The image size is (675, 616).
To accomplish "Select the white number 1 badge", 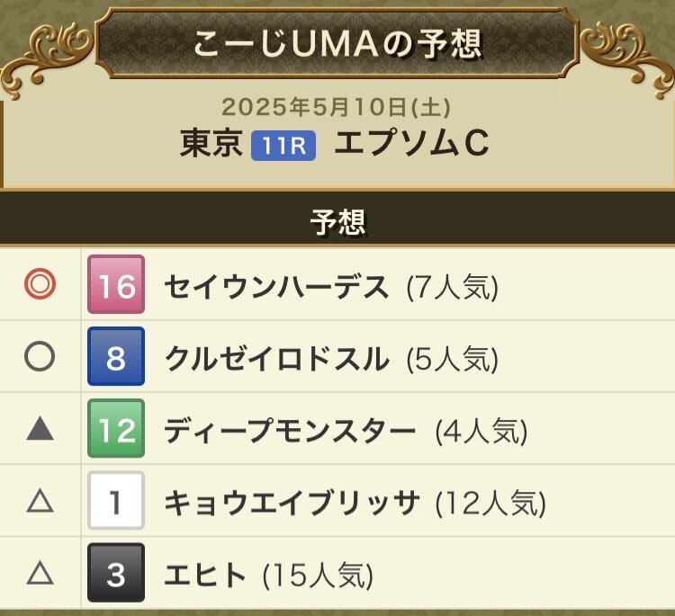I will click(x=116, y=500).
